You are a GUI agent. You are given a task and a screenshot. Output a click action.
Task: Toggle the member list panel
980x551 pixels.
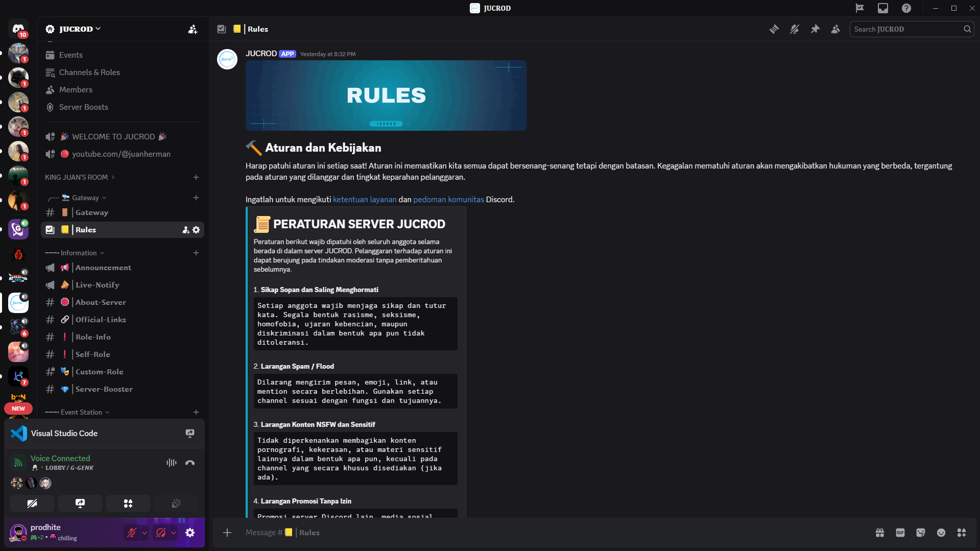pyautogui.click(x=835, y=29)
